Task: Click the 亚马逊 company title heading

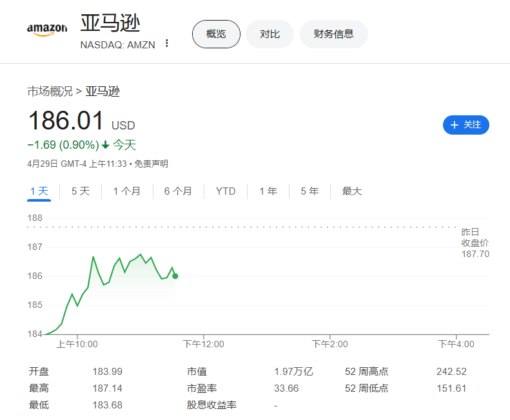Action: [110, 23]
